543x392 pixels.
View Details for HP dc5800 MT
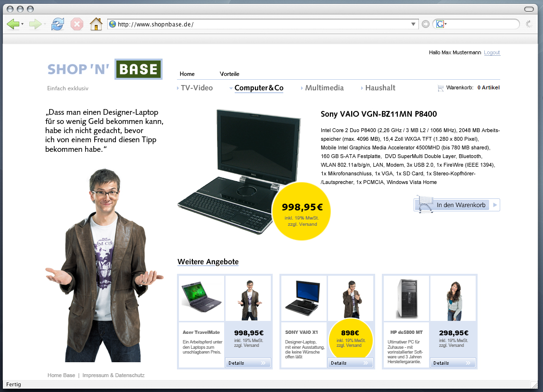tap(453, 363)
